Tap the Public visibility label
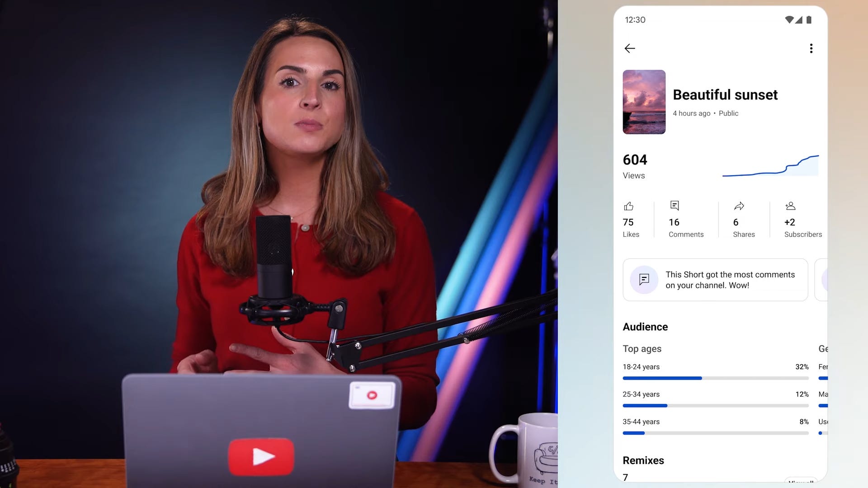Image resolution: width=868 pixels, height=488 pixels. [728, 113]
